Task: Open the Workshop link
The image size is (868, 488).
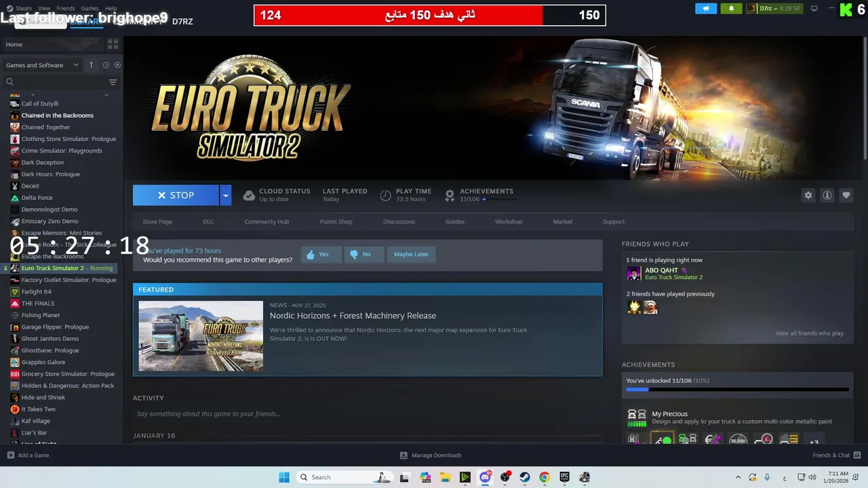Action: (x=509, y=222)
